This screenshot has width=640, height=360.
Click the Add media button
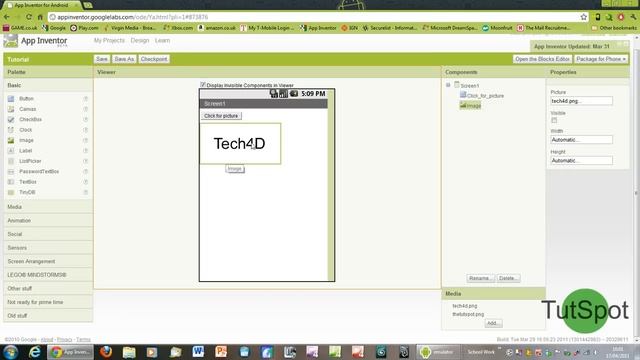pos(493,323)
